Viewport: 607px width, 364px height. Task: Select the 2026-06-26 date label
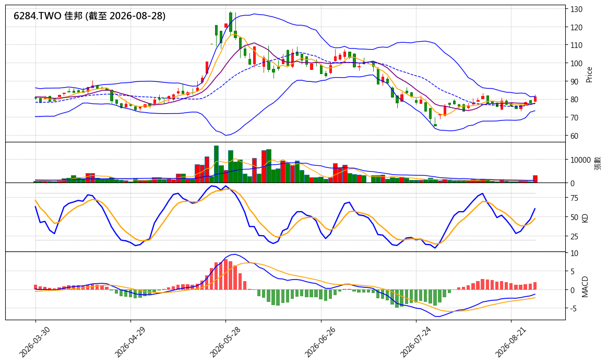tap(319, 342)
